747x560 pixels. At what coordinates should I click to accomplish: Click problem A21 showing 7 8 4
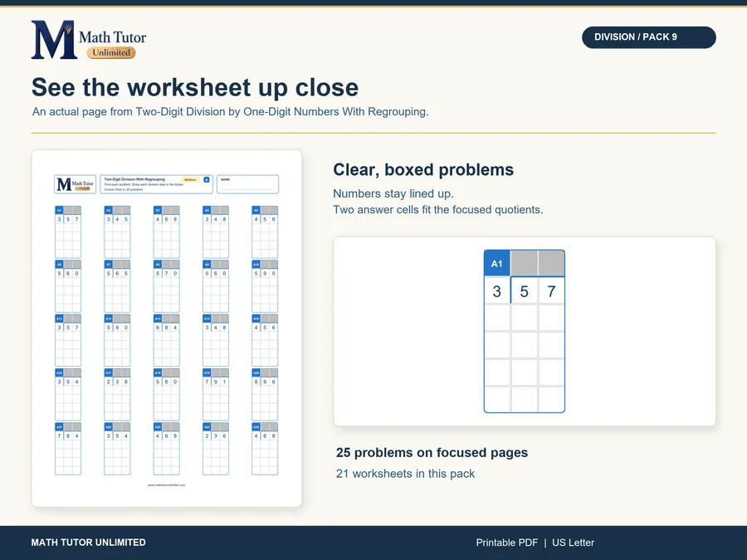(68, 449)
